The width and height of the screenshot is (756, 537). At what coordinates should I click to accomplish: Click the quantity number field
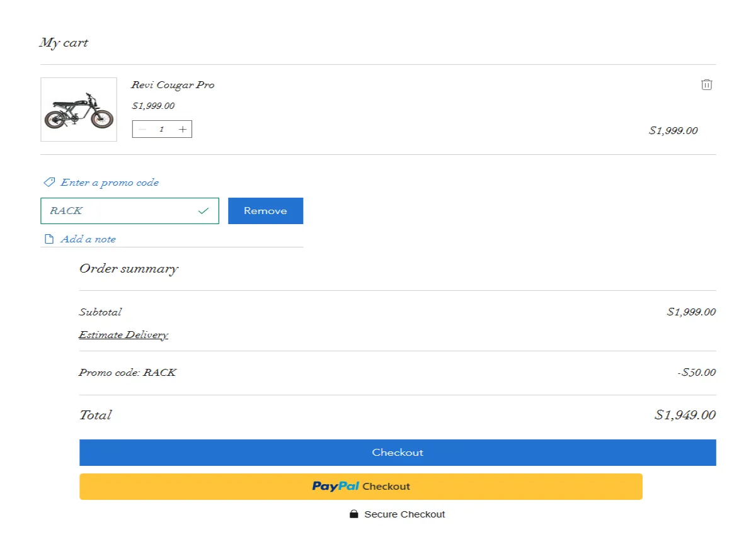click(x=162, y=129)
